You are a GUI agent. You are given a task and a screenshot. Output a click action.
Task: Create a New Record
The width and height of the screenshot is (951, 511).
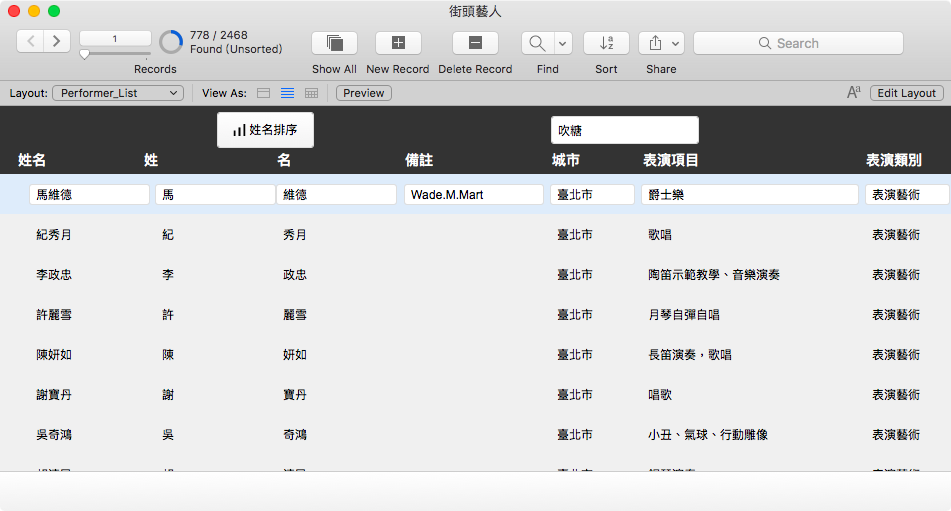click(x=398, y=43)
